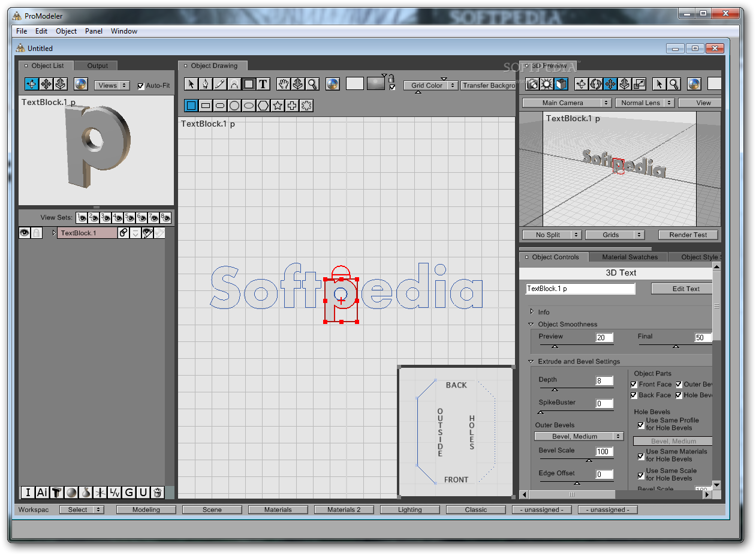Click the Classic workspace button
Image resolution: width=756 pixels, height=555 pixels.
pos(476,509)
